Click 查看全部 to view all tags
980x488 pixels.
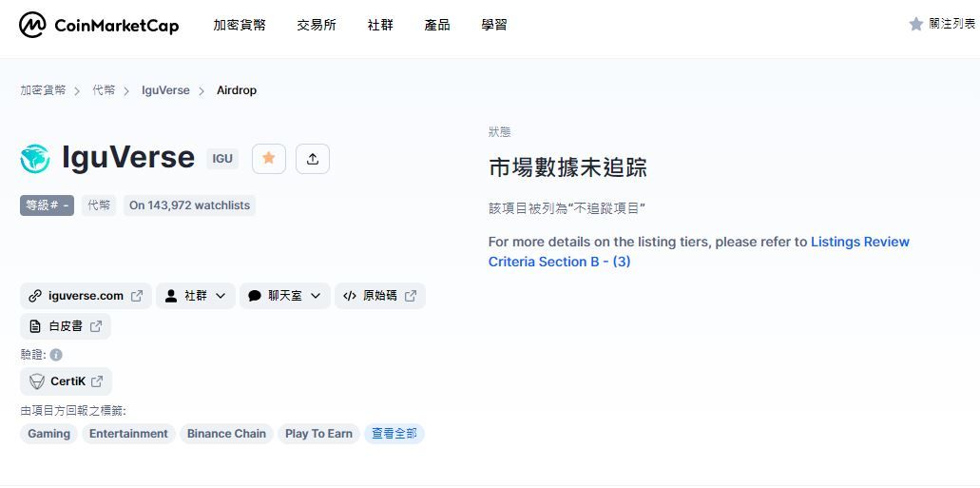tap(394, 434)
